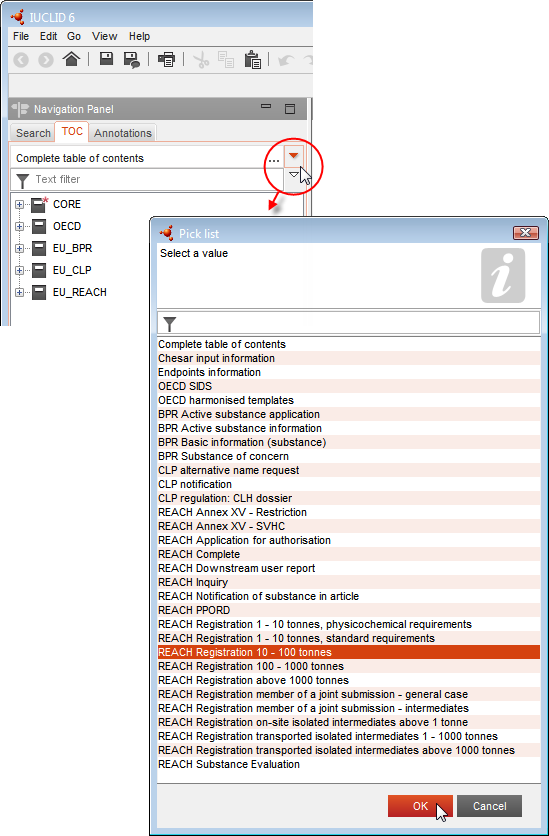This screenshot has height=836, width=549.
Task: Go to the Home page icon
Action: click(x=71, y=59)
